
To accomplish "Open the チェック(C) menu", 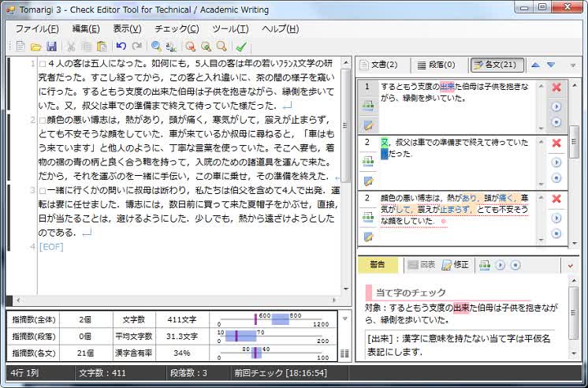I will pyautogui.click(x=177, y=29).
